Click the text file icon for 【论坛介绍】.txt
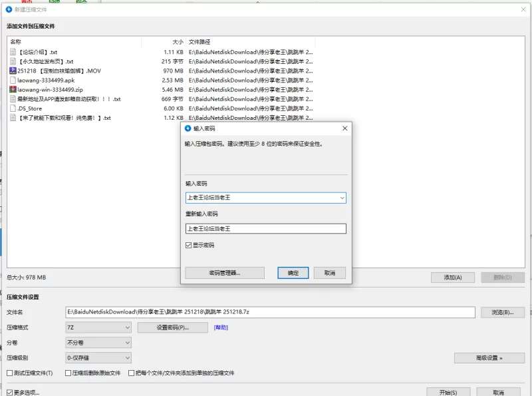 [x=13, y=52]
